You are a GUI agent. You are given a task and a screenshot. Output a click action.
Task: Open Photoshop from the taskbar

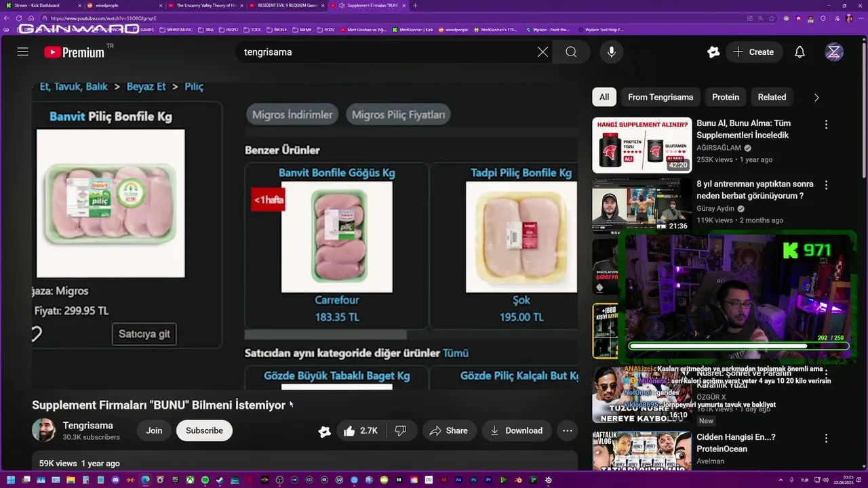pos(473,480)
